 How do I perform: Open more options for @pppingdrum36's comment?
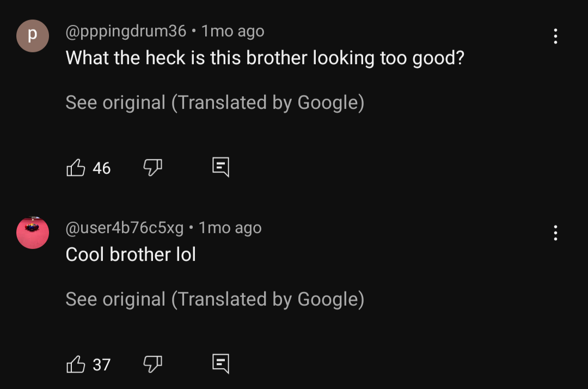point(555,37)
